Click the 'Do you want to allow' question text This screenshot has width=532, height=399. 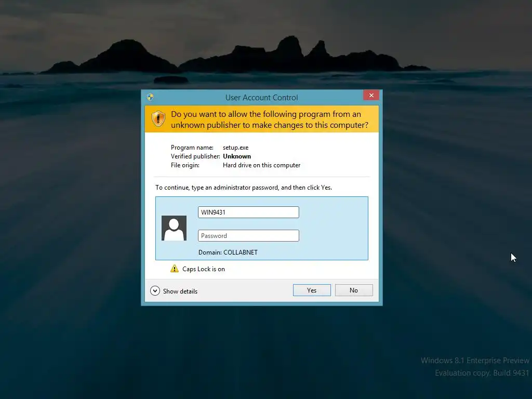(270, 119)
